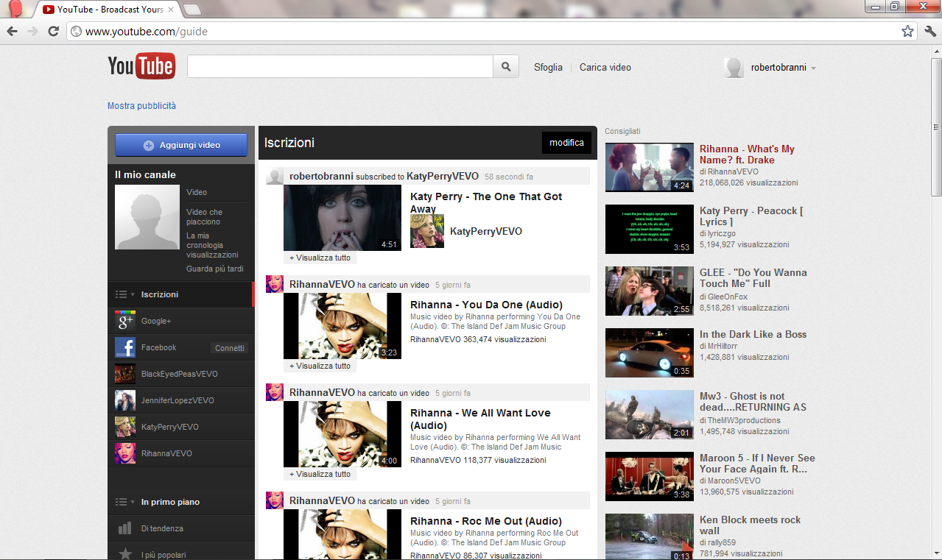This screenshot has height=560, width=942.
Task: Click the KatyPerryVEVO channel avatar in the feed
Action: click(x=427, y=231)
